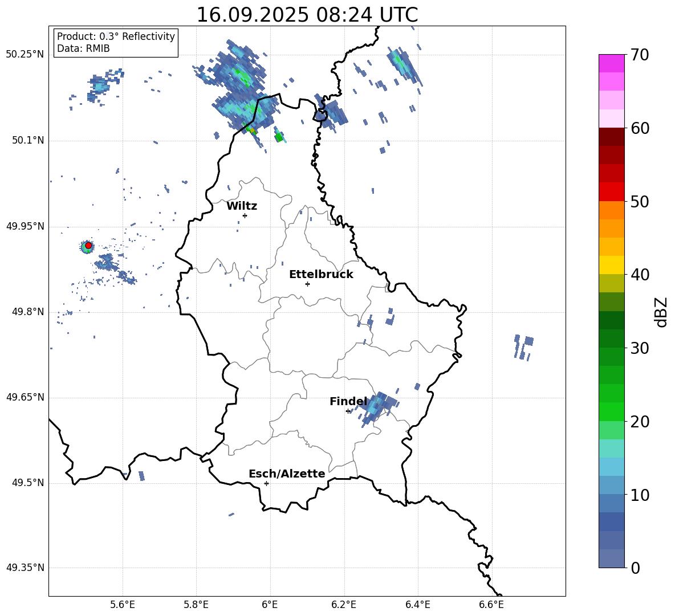Image resolution: width=675 pixels, height=616 pixels.
Task: Click the Wiltz location cross marker
Action: point(245,215)
